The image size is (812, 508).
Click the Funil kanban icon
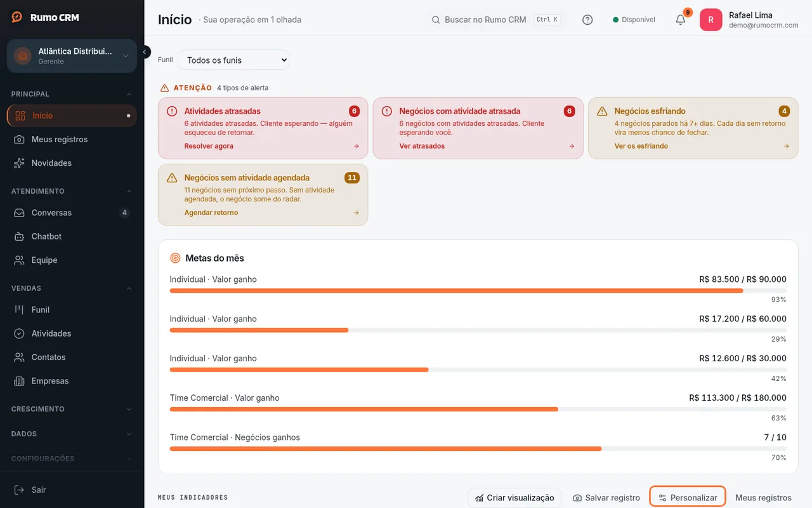click(x=20, y=310)
